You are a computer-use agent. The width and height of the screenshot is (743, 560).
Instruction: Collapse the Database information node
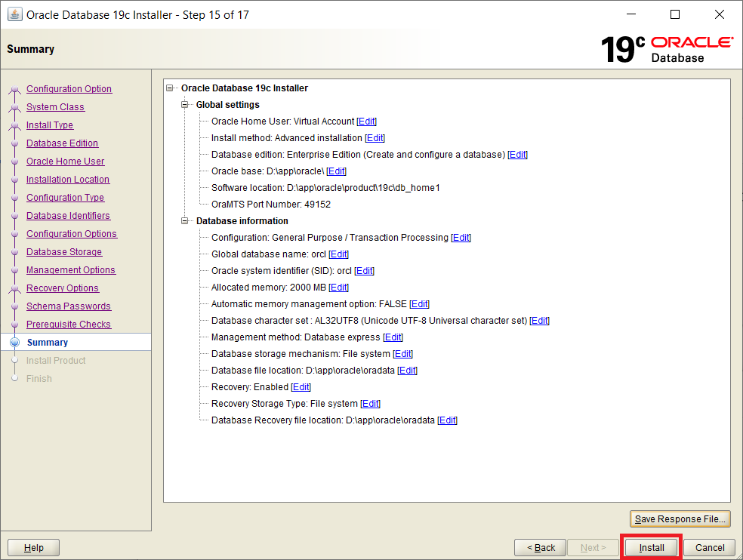185,221
